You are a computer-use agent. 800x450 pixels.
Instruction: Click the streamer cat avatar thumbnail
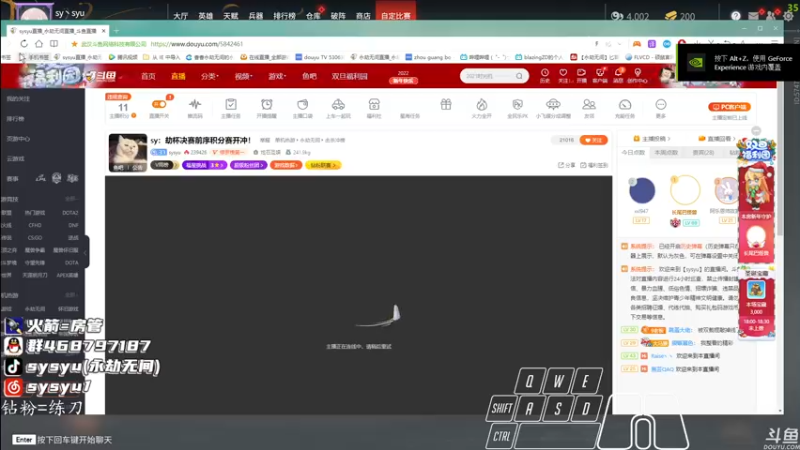[x=128, y=153]
